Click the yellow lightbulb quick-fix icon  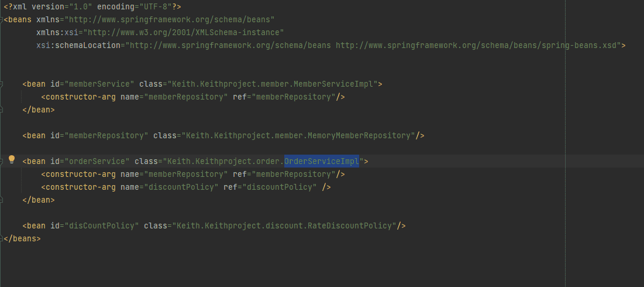pyautogui.click(x=12, y=159)
